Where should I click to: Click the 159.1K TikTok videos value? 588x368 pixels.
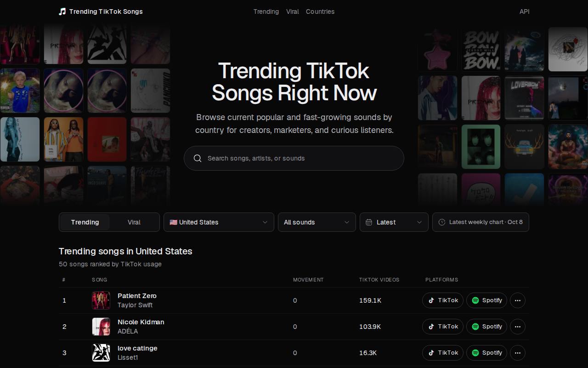pos(370,300)
